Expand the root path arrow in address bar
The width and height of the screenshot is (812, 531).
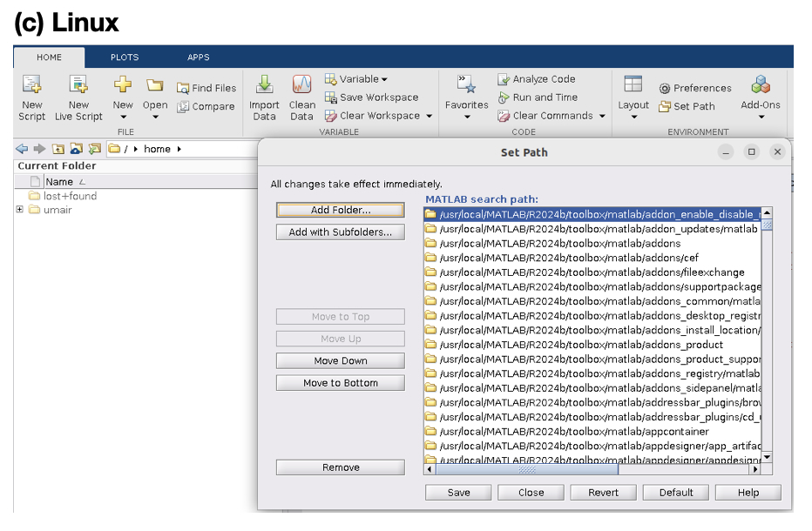tap(136, 149)
